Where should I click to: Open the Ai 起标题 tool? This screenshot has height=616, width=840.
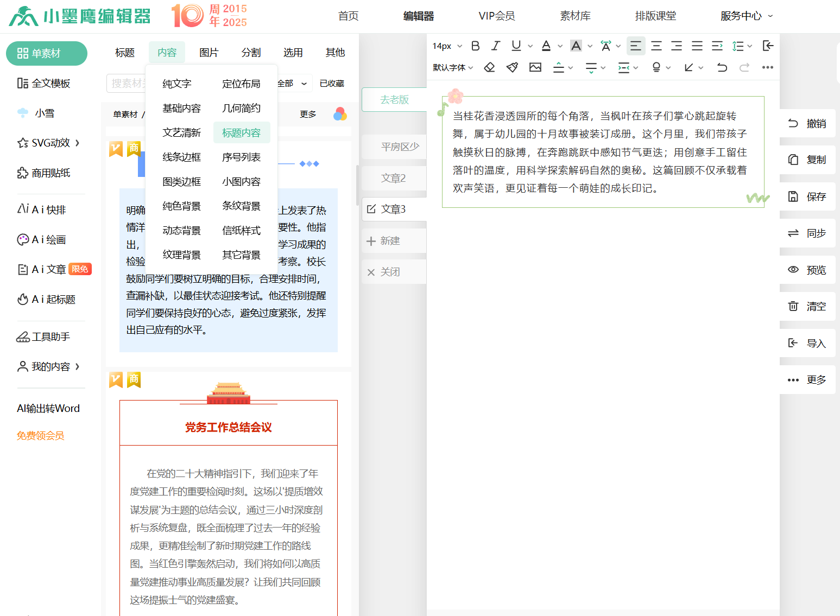pyautogui.click(x=46, y=299)
